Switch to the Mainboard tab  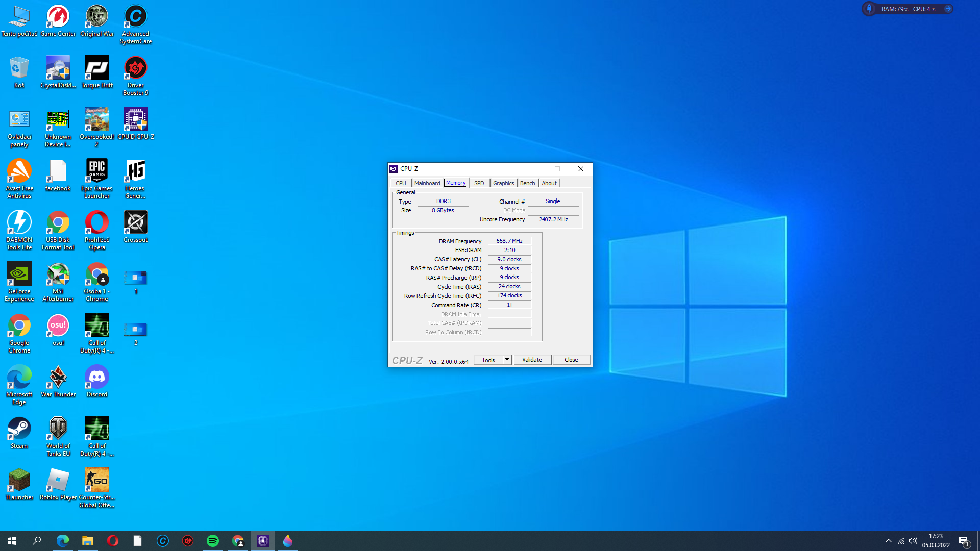point(427,183)
